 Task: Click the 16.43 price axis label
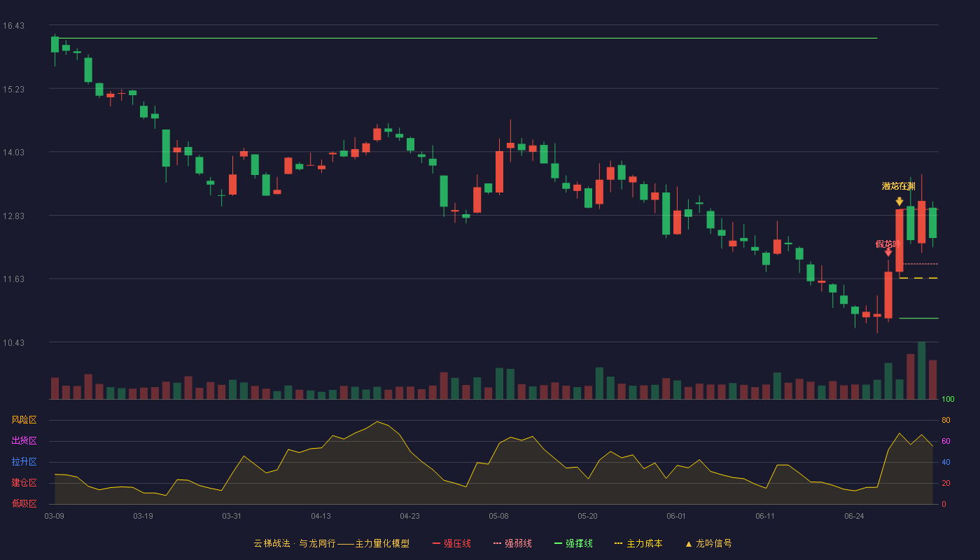coord(13,26)
